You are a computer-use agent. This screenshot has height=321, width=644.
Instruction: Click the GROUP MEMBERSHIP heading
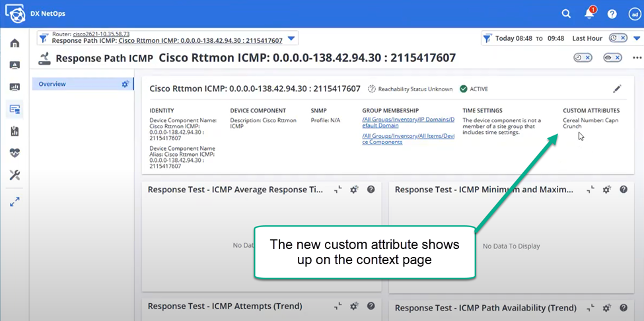(x=390, y=110)
